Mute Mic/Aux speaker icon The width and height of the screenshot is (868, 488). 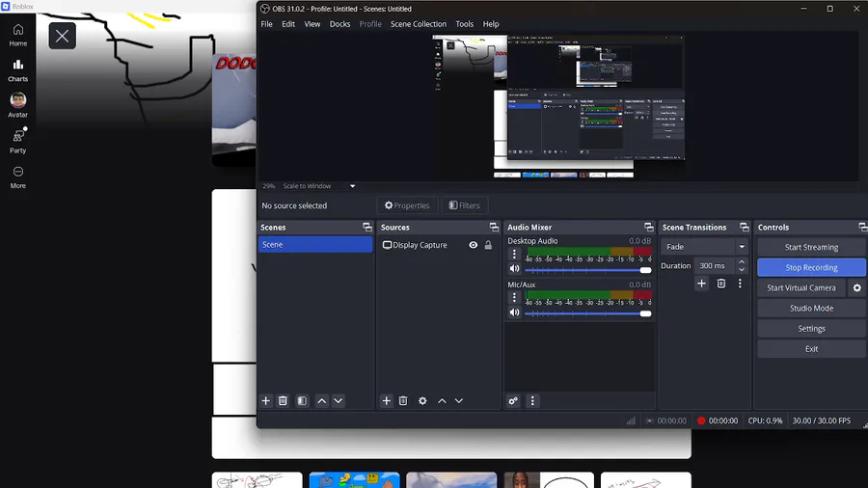click(x=514, y=312)
